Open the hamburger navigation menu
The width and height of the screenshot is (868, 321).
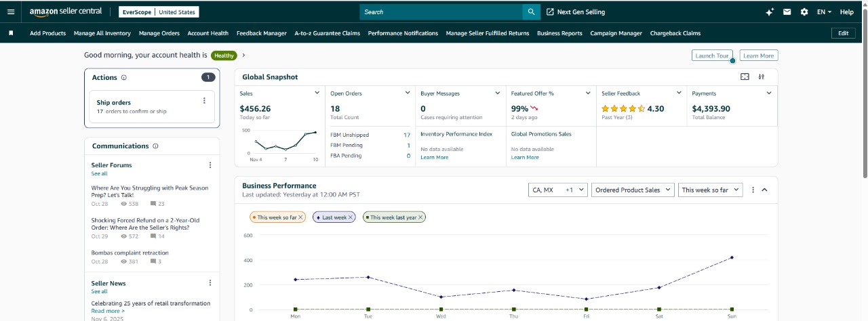10,12
